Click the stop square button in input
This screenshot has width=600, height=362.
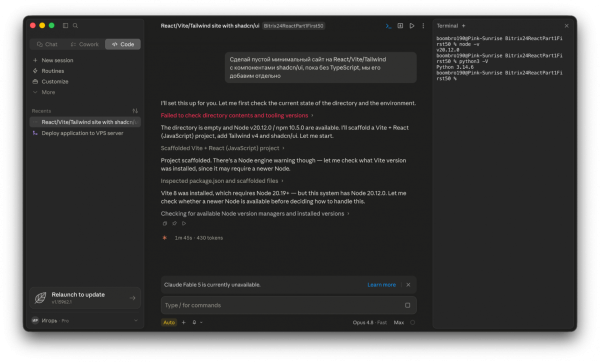coord(408,305)
